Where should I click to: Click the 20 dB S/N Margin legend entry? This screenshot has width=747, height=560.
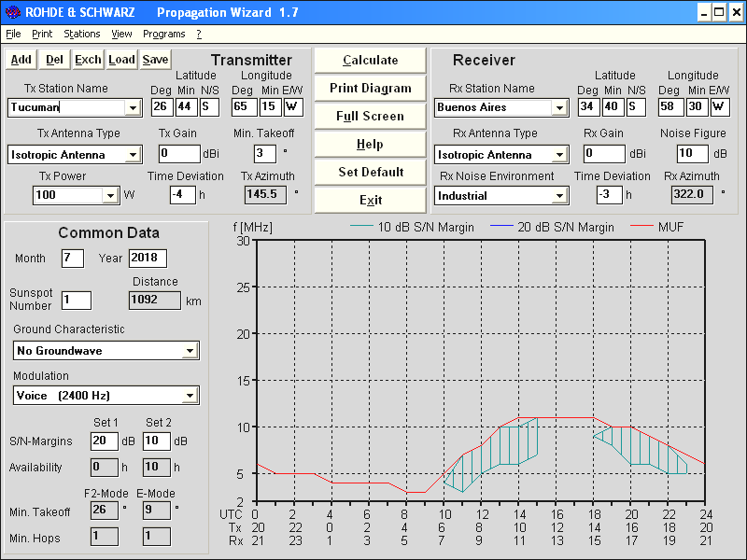coord(552,227)
